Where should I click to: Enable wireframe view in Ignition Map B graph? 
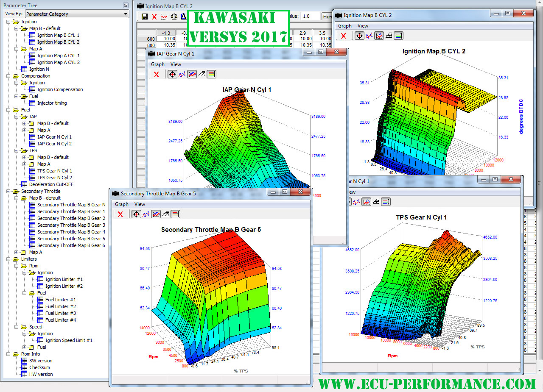tap(389, 36)
